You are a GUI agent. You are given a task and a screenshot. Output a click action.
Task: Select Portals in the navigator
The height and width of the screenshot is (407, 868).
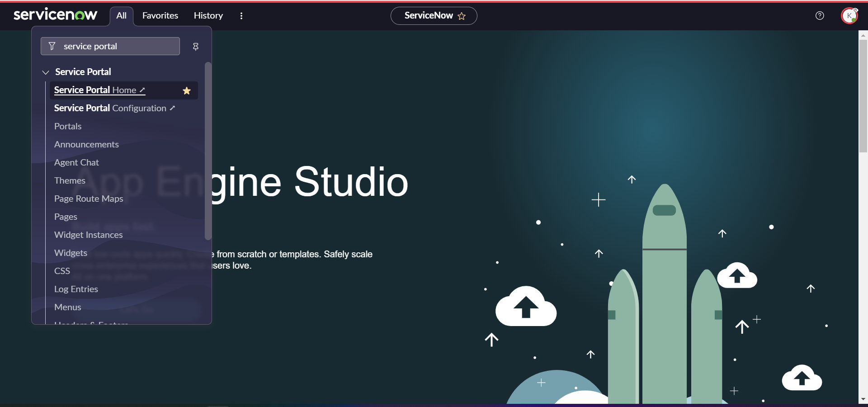(x=68, y=126)
